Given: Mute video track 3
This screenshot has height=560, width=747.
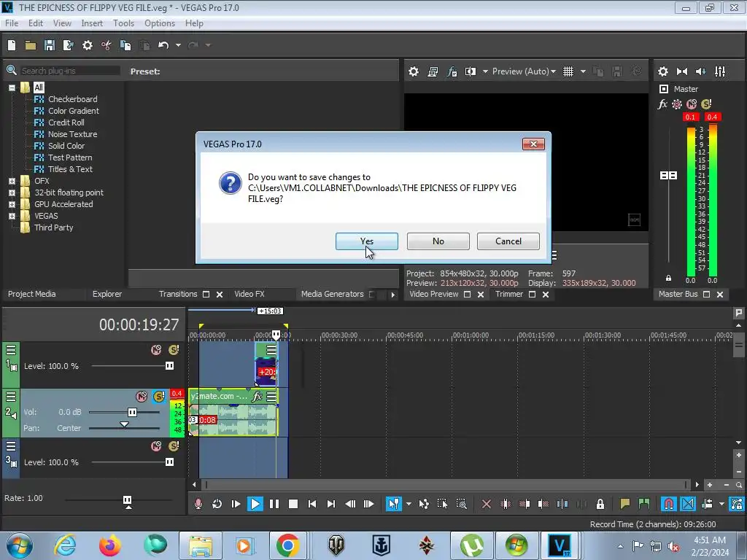Looking at the screenshot, I should [x=156, y=446].
